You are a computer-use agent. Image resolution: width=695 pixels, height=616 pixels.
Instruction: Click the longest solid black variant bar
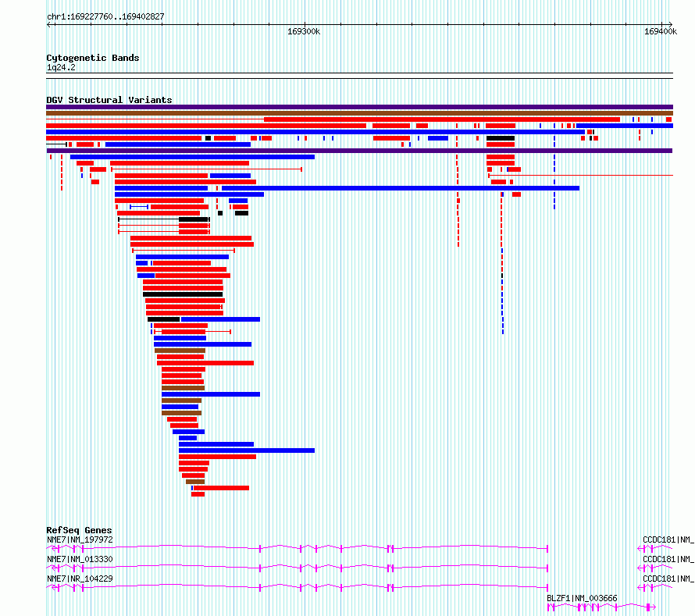click(x=183, y=294)
